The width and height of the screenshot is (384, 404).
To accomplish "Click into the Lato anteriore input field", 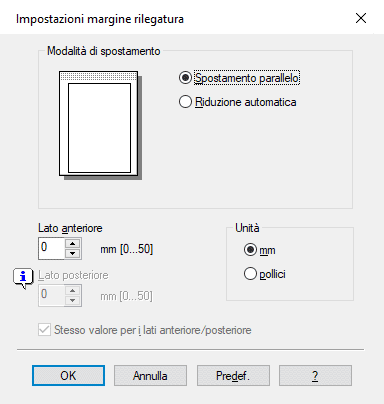I will 52,249.
